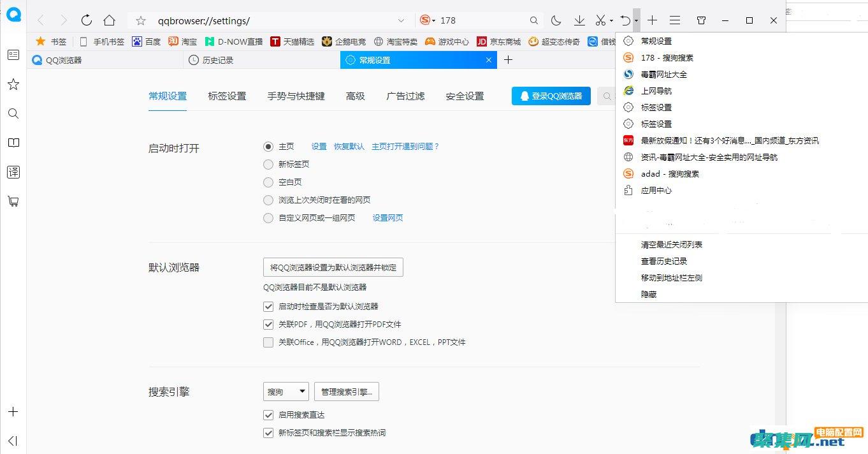The height and width of the screenshot is (454, 868).
Task: Enable night mode via the moon icon
Action: tap(556, 20)
